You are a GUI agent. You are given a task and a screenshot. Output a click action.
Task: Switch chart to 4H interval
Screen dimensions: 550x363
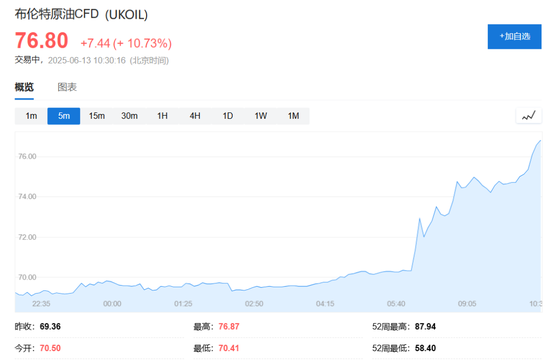coord(195,116)
